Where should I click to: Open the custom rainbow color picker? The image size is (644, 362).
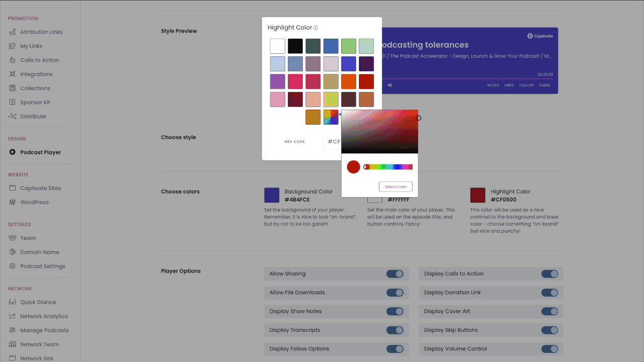click(331, 117)
